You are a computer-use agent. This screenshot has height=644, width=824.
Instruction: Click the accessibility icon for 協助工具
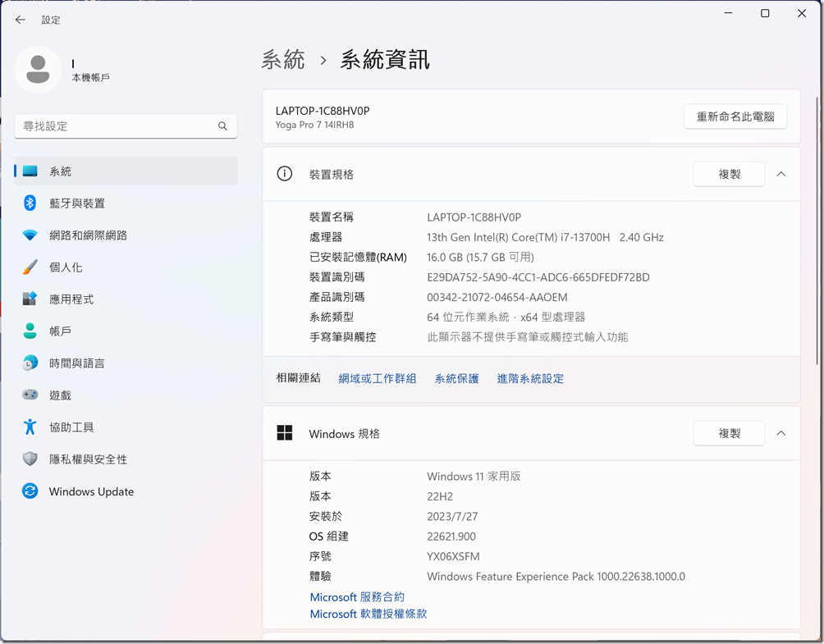30,427
